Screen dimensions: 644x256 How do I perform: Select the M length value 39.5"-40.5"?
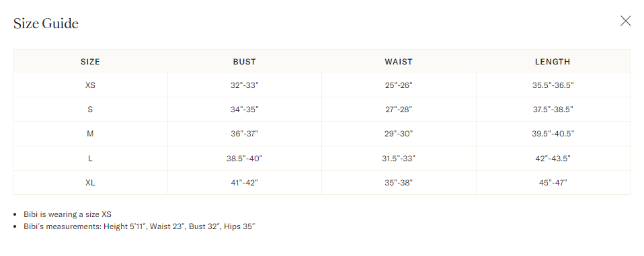point(553,134)
